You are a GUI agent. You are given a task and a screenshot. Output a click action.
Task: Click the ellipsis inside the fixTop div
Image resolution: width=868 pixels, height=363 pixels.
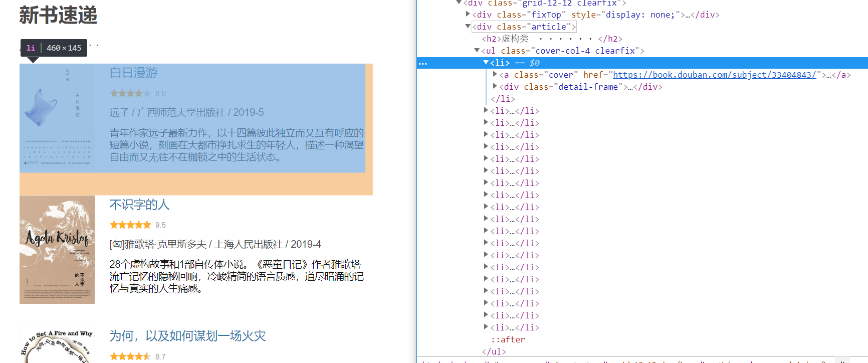point(688,16)
